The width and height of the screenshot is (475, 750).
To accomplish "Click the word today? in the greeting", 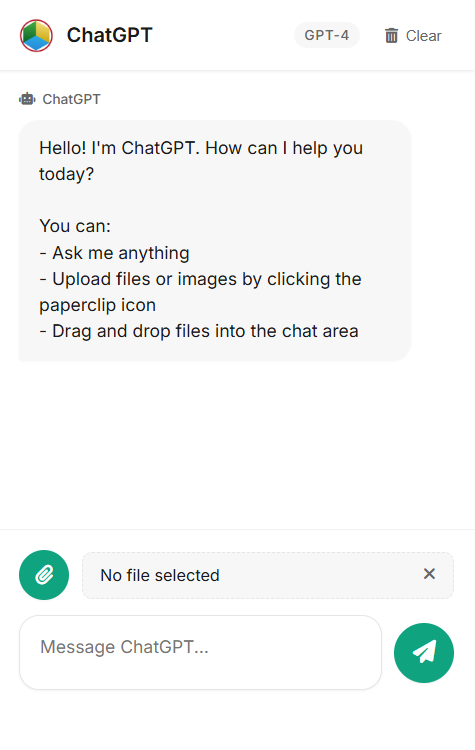I will coord(66,174).
